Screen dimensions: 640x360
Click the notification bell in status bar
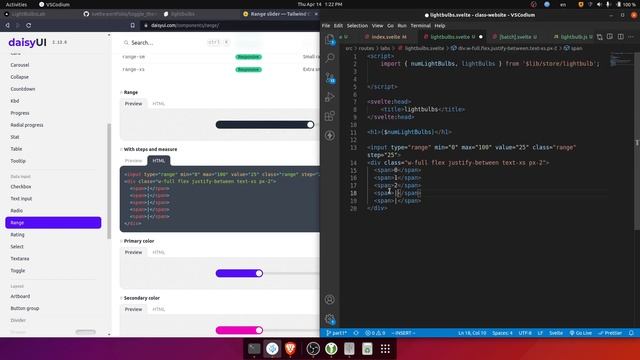631,333
